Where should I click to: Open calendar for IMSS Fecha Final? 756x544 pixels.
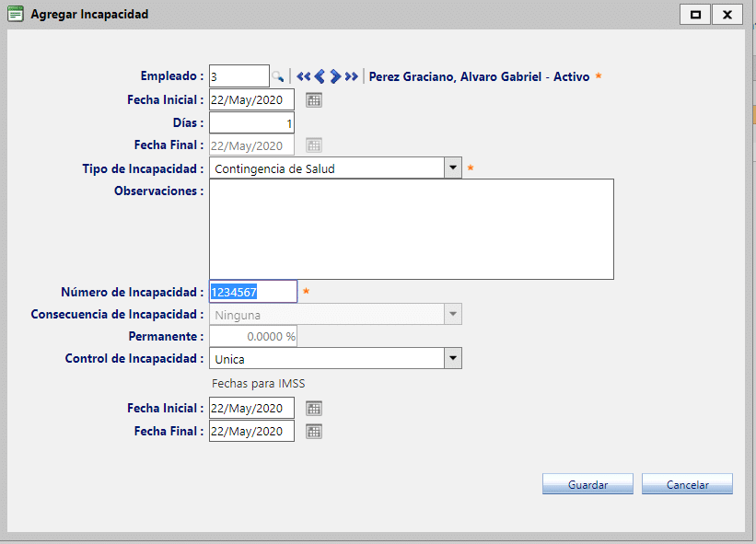pos(314,431)
